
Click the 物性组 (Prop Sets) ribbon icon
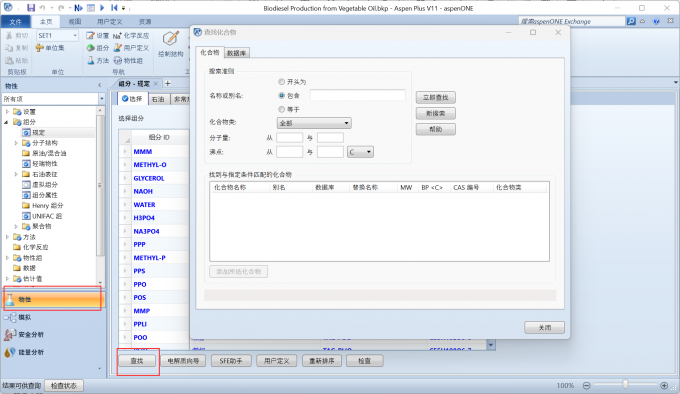click(x=118, y=60)
